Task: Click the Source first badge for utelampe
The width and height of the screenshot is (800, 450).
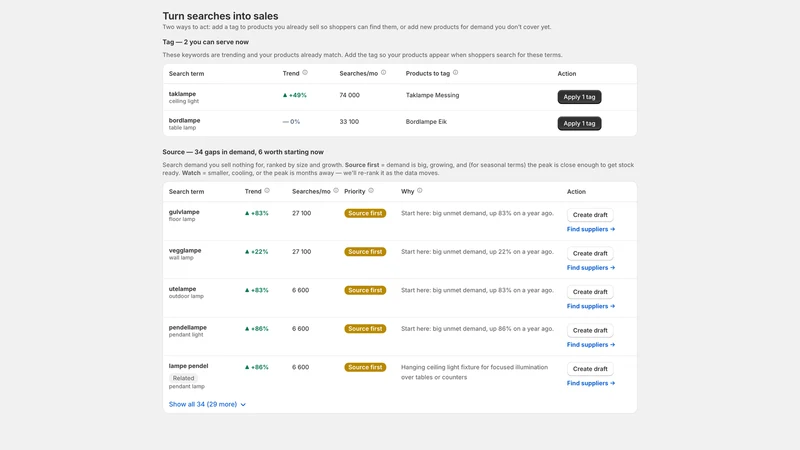Action: click(x=365, y=290)
